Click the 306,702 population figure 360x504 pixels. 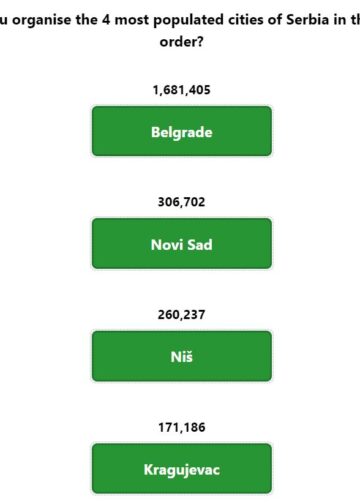(x=182, y=202)
